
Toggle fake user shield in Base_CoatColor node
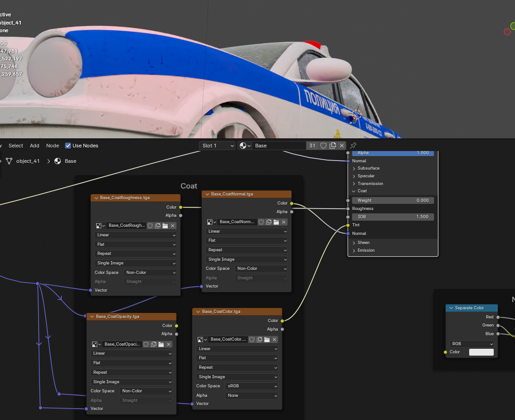[x=252, y=339]
